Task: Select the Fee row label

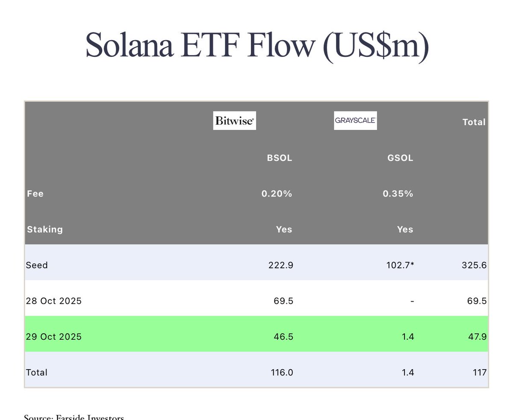Action: point(35,194)
